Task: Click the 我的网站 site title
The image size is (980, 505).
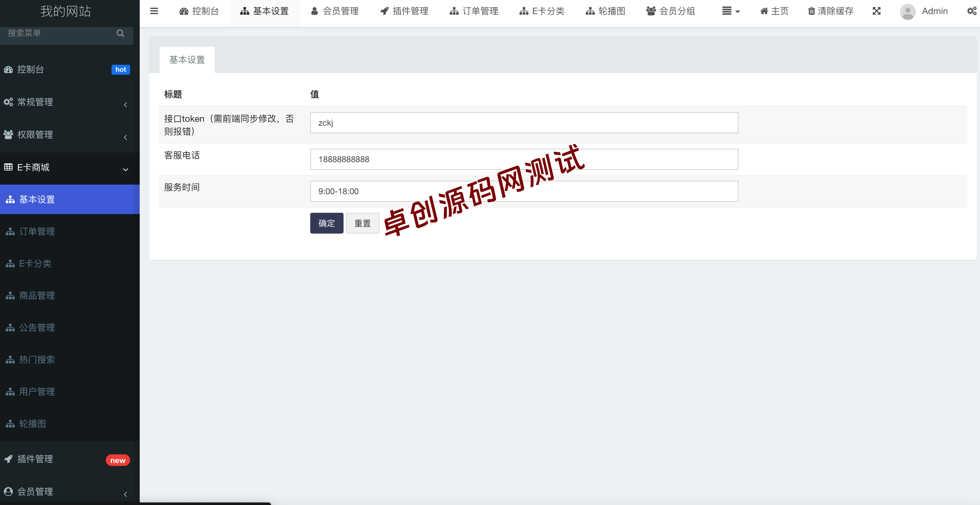Action: pyautogui.click(x=66, y=12)
